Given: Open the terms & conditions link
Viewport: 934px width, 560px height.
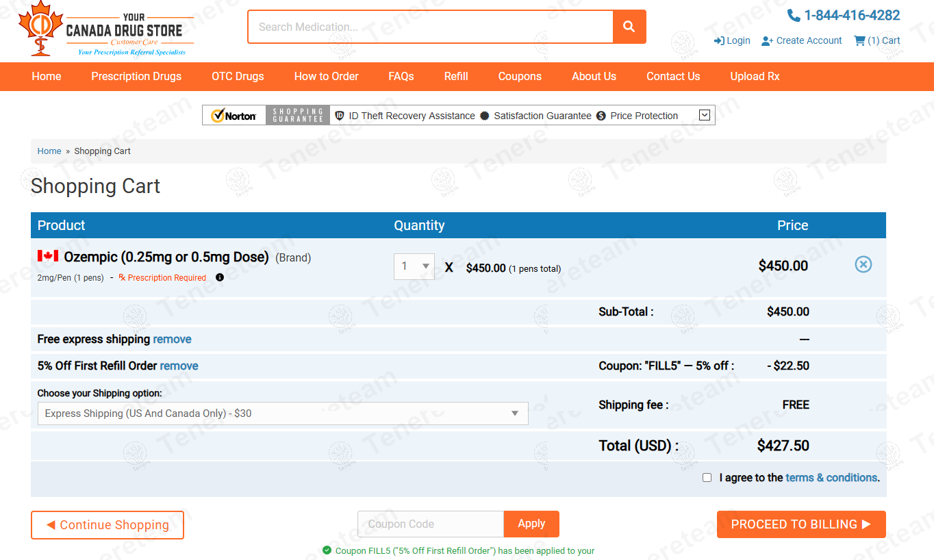Looking at the screenshot, I should [831, 478].
